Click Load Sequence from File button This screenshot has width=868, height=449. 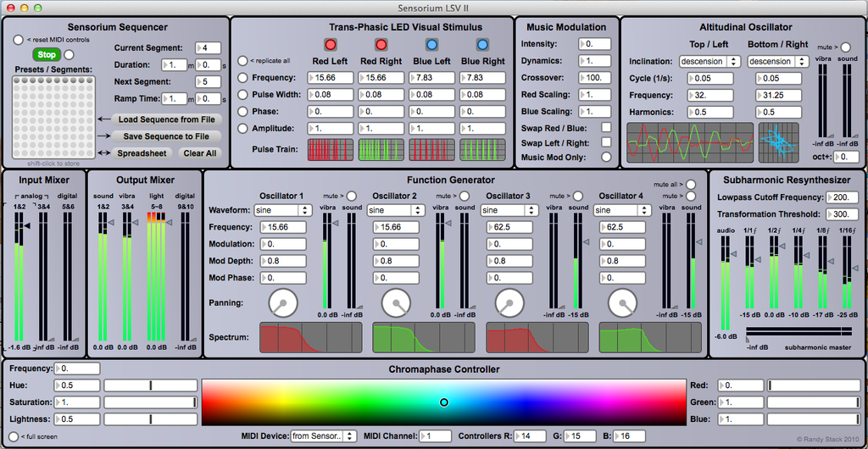coord(166,119)
